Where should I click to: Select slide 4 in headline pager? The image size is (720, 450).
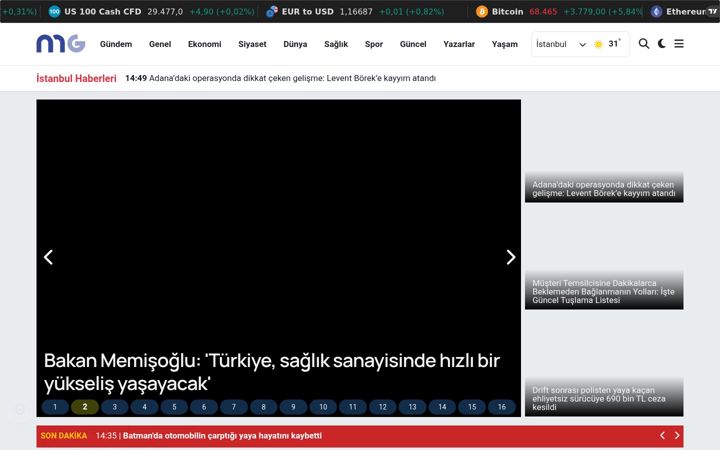pos(145,407)
